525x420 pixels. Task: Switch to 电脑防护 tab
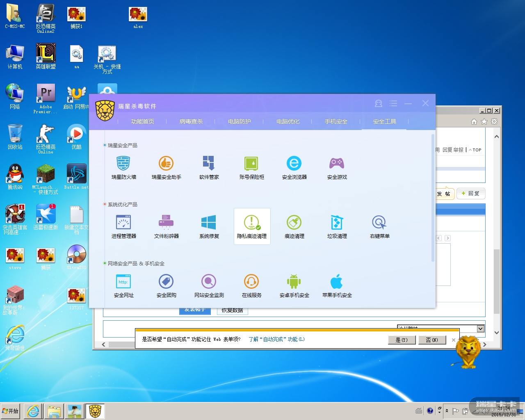240,121
